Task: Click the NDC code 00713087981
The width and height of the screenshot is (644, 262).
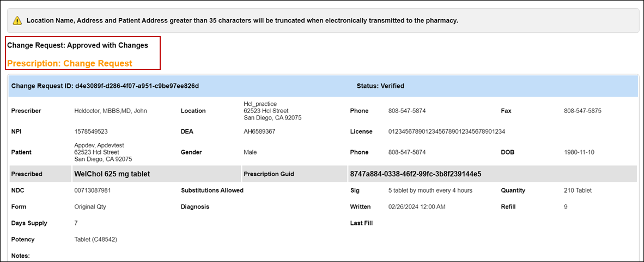Action: pos(93,190)
